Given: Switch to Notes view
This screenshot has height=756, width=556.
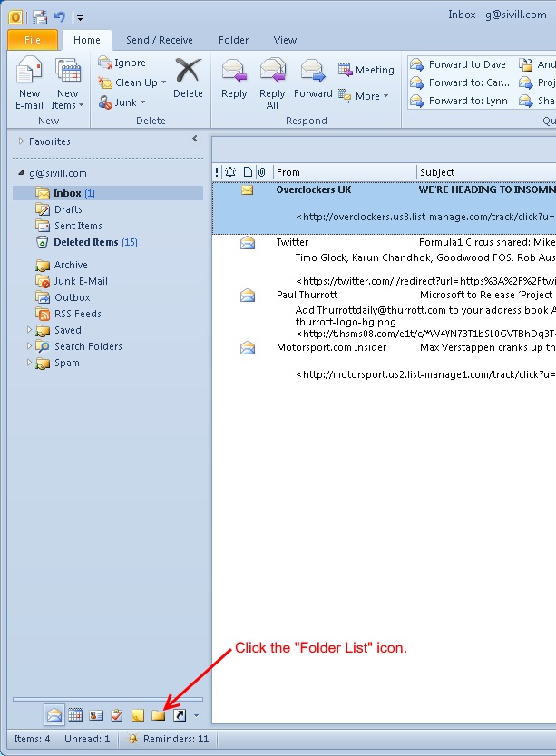Looking at the screenshot, I should coord(138,715).
